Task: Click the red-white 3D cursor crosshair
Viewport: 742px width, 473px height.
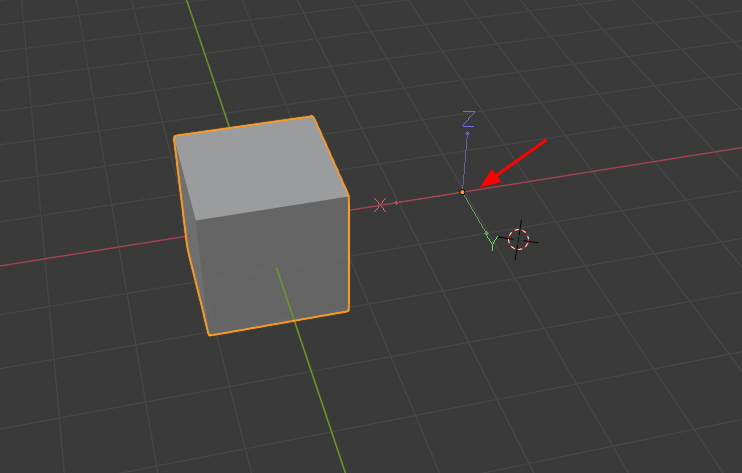Action: click(518, 239)
